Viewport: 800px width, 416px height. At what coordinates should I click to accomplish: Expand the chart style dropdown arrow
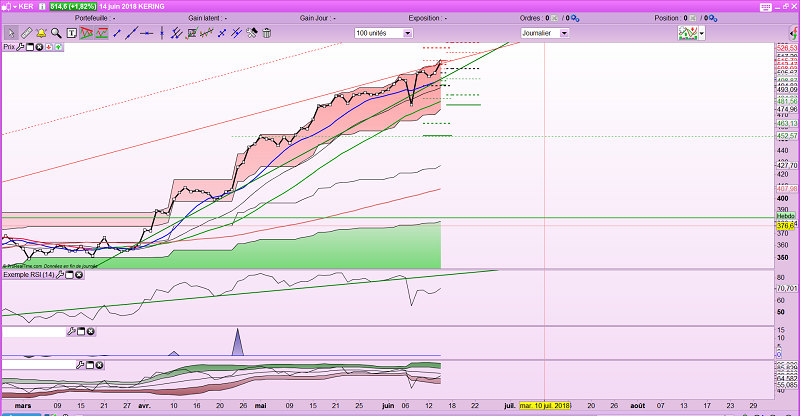(702, 34)
